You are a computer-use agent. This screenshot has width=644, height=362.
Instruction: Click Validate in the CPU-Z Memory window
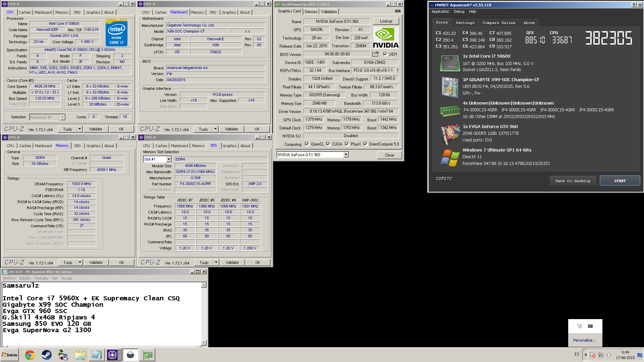point(96,262)
